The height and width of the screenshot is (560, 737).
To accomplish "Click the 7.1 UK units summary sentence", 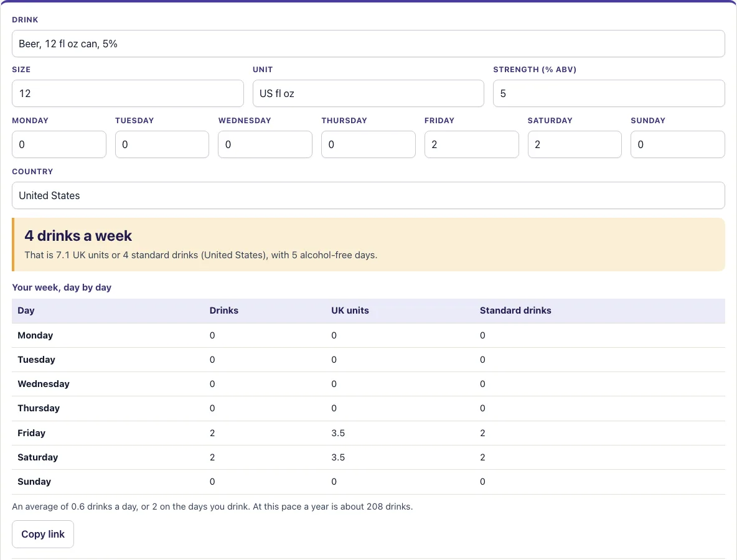I will [x=200, y=255].
